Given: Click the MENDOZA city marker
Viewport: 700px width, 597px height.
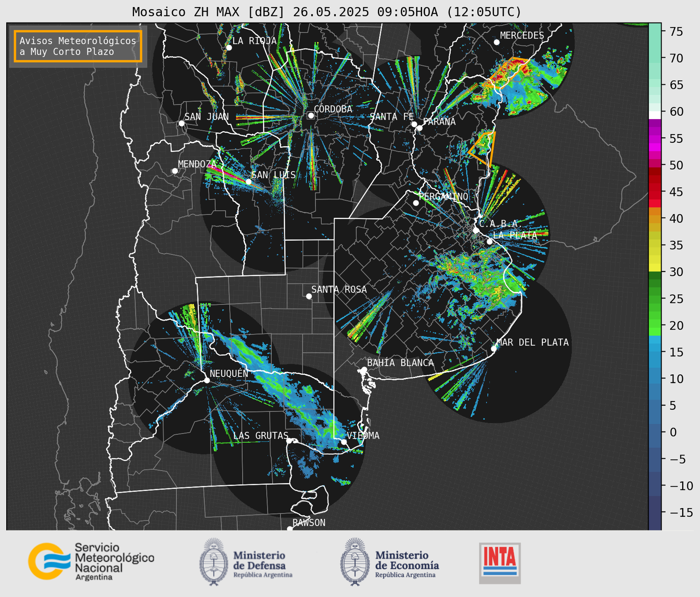Looking at the screenshot, I should pos(175,171).
